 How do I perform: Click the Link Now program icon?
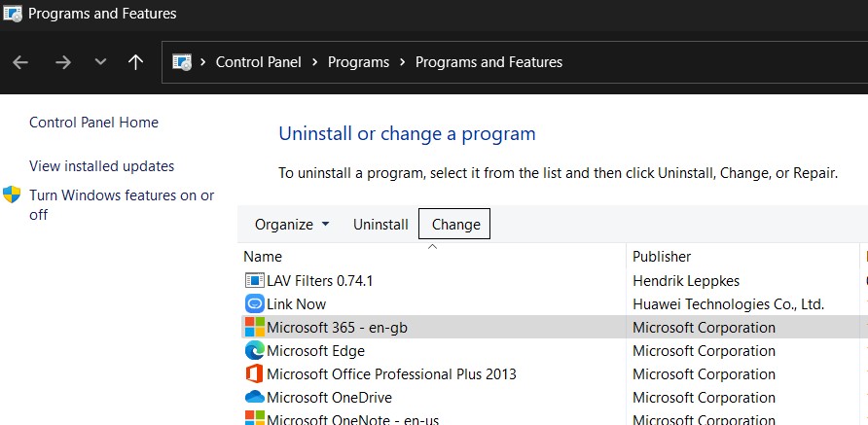254,303
